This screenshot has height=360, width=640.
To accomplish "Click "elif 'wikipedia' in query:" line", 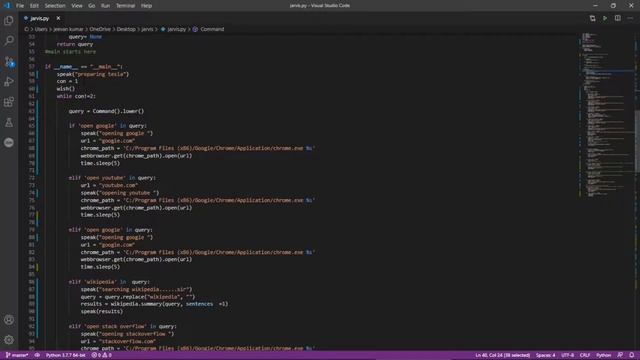I will coord(109,282).
